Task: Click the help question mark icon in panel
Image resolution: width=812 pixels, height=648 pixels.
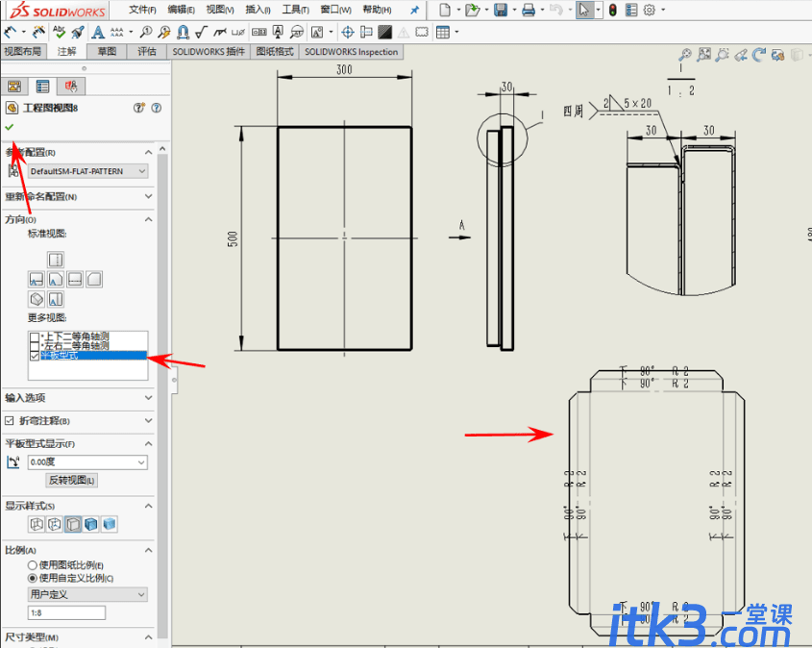Action: 157,108
